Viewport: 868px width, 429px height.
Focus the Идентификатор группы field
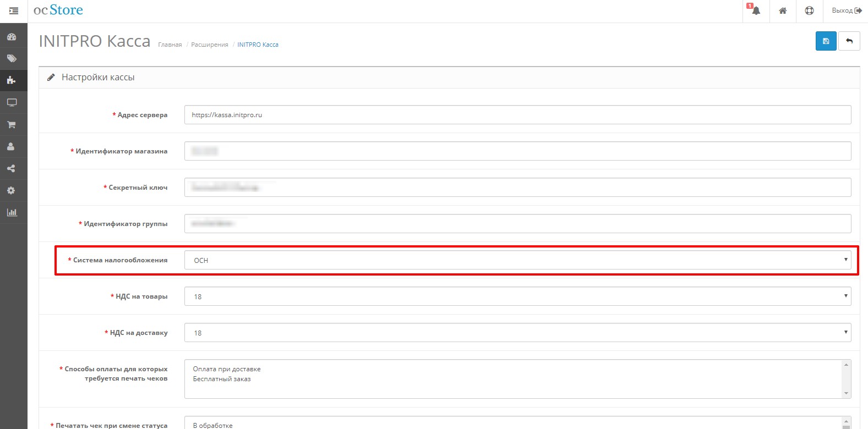(517, 223)
